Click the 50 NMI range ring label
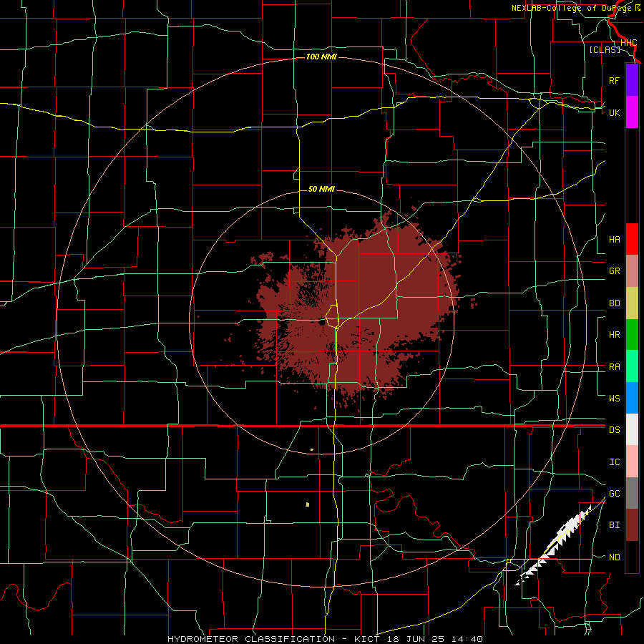 click(x=321, y=189)
